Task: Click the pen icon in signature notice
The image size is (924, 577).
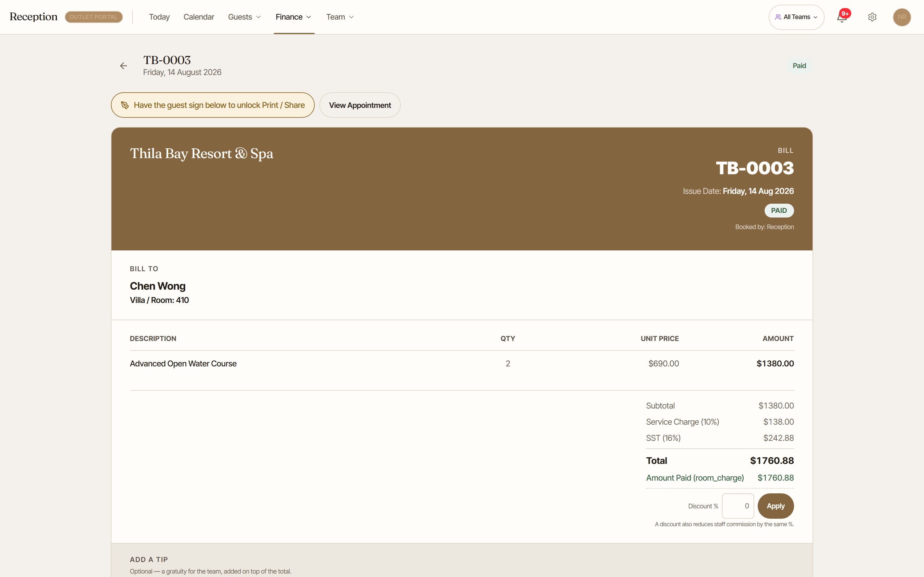Action: pyautogui.click(x=125, y=105)
